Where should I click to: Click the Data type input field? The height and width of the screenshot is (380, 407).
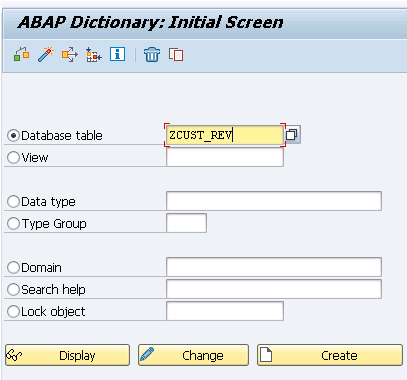pos(274,201)
